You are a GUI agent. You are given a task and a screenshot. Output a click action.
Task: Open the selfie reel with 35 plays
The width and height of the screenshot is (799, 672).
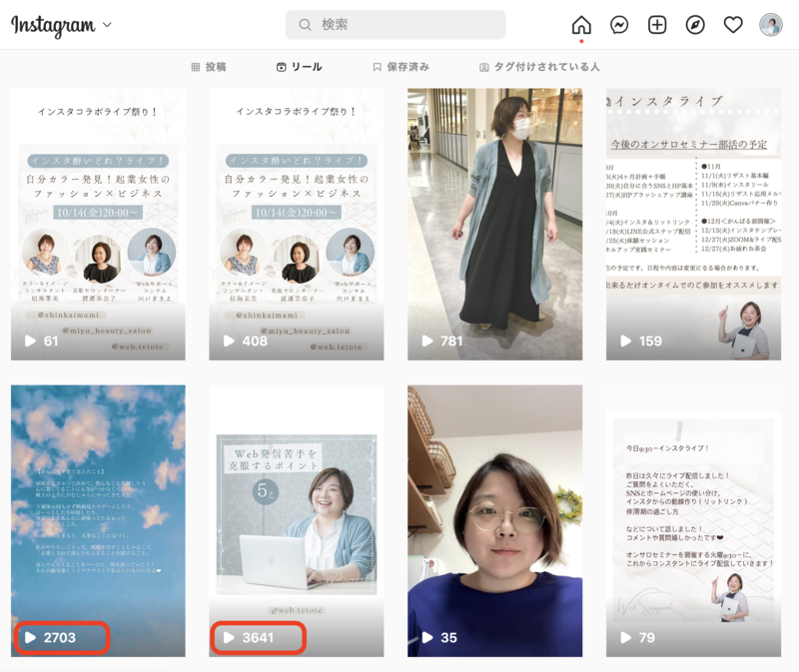click(494, 520)
